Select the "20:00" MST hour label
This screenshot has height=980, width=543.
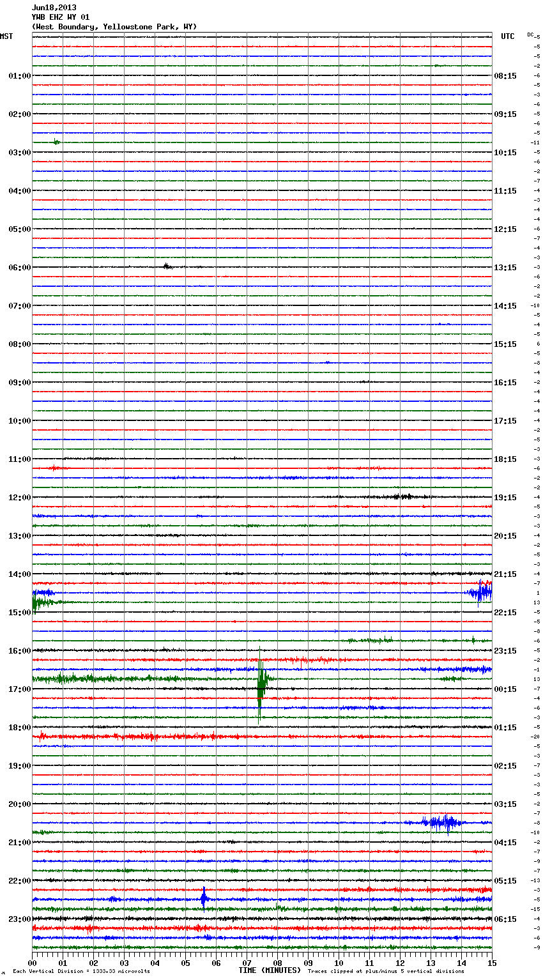[20, 804]
